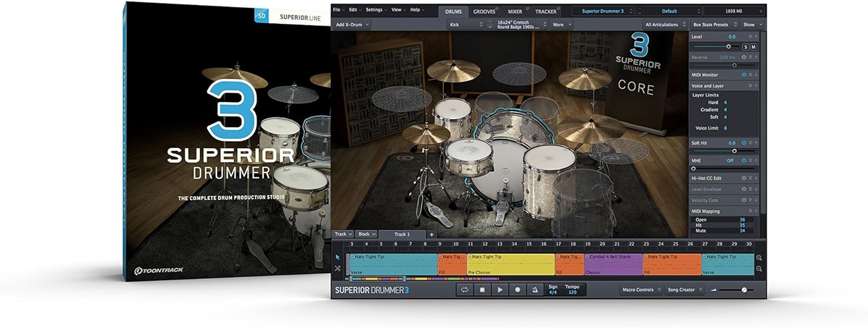Select the arrow pointer tool in the track
868x328 pixels.
(337, 257)
